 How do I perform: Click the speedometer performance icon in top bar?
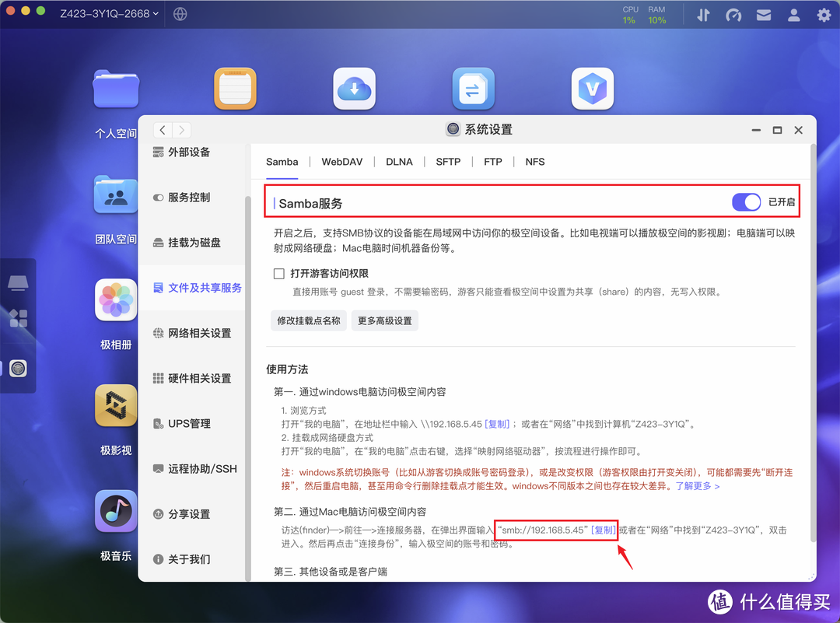pos(733,14)
